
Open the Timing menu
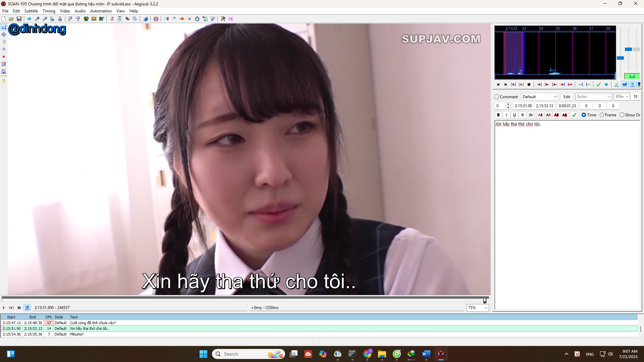coord(49,11)
